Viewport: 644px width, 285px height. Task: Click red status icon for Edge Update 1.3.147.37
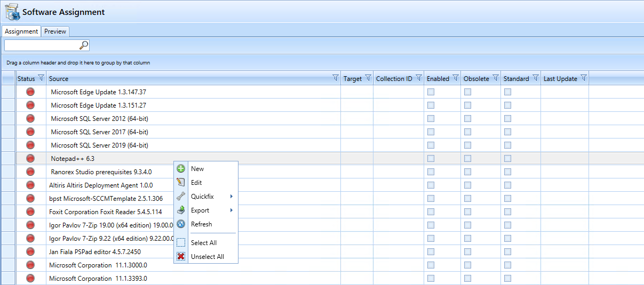30,92
